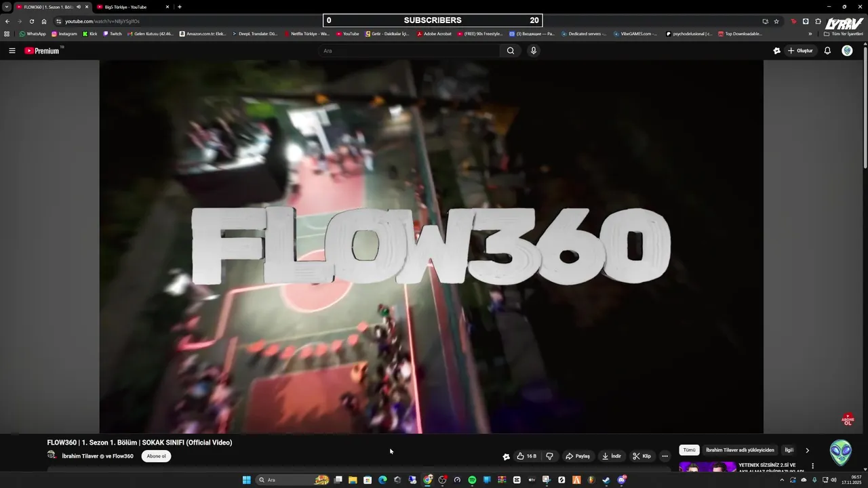Open the Twitch bookmark
Image resolution: width=868 pixels, height=488 pixels.
point(113,34)
